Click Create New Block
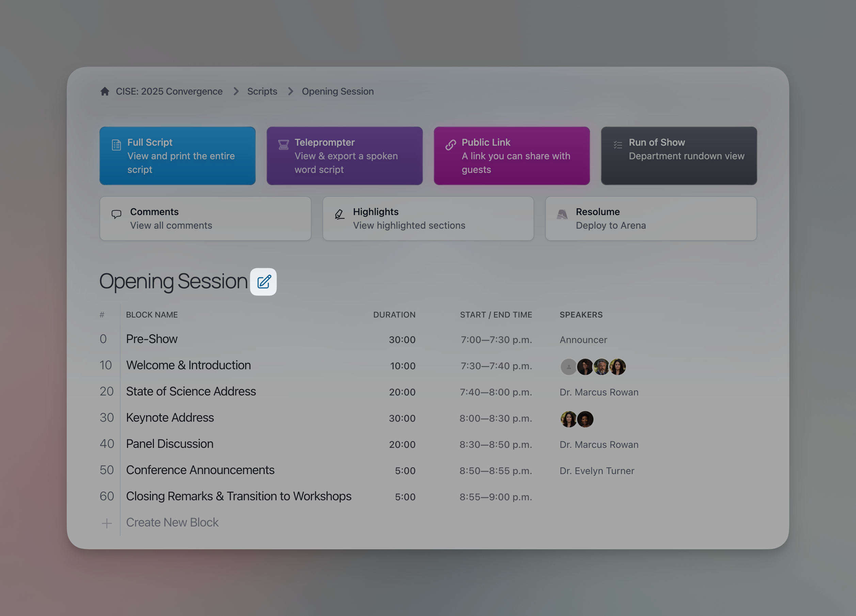This screenshot has height=616, width=856. 172,522
